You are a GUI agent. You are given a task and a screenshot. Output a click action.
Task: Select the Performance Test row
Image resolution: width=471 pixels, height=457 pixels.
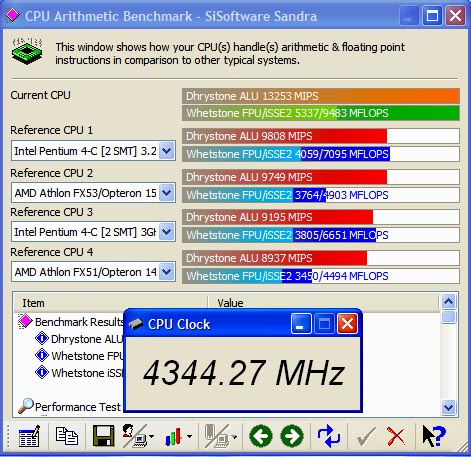(78, 407)
